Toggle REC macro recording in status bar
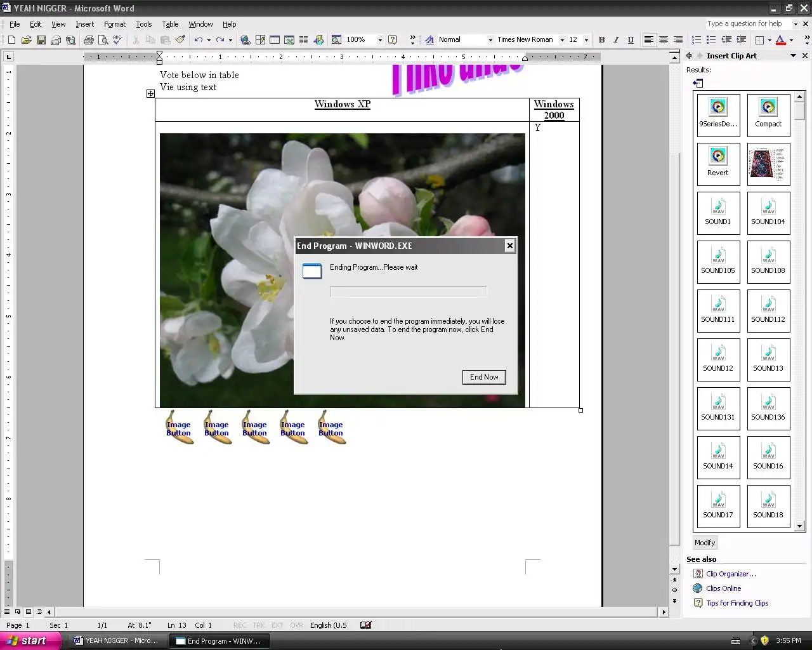 (239, 625)
